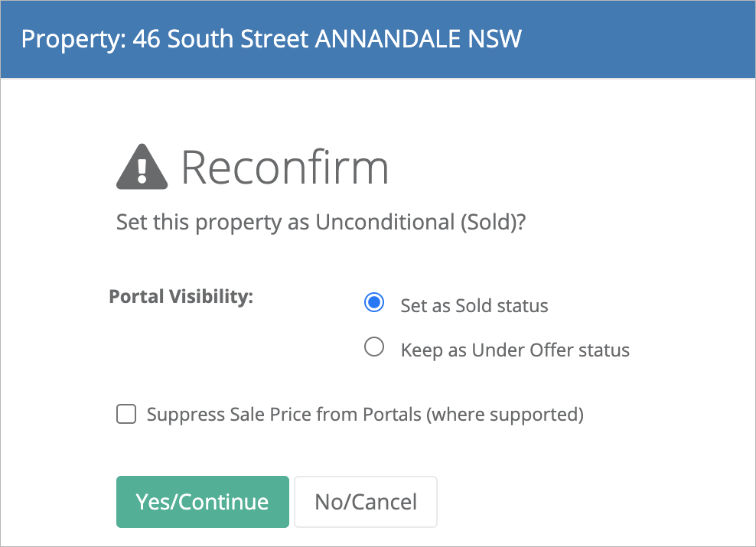Viewport: 756px width, 547px height.
Task: Click the empty right side of blue header
Action: coord(637,39)
